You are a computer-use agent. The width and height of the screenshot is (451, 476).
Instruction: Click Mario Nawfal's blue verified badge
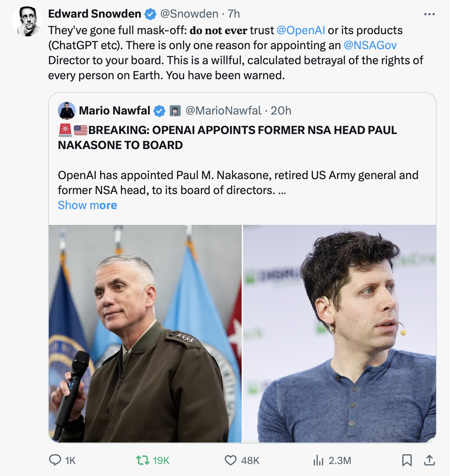[159, 111]
